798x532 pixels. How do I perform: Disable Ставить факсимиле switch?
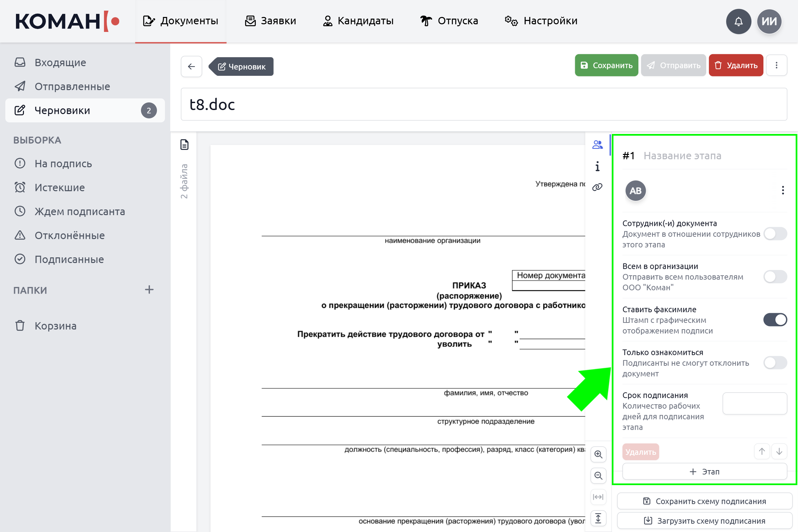point(775,320)
